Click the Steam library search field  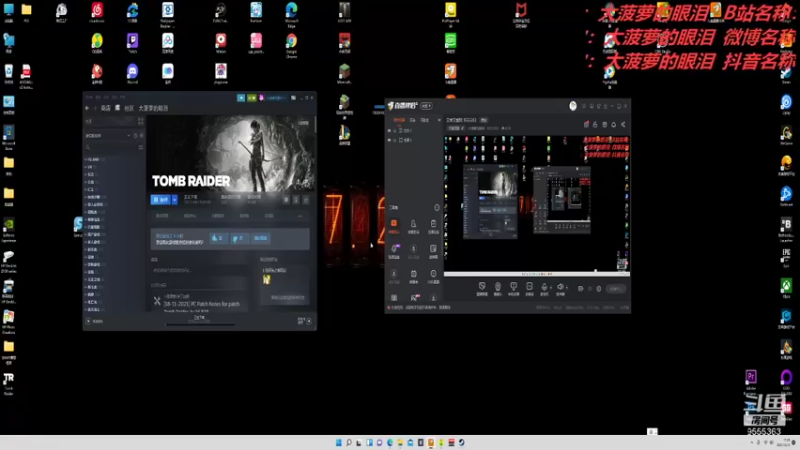(x=112, y=147)
